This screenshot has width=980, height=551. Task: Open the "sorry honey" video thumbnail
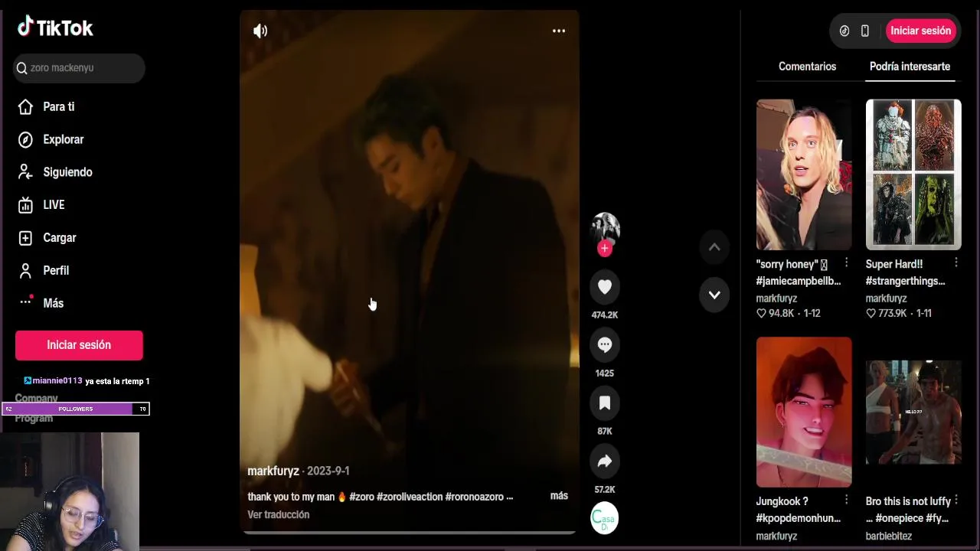(804, 174)
